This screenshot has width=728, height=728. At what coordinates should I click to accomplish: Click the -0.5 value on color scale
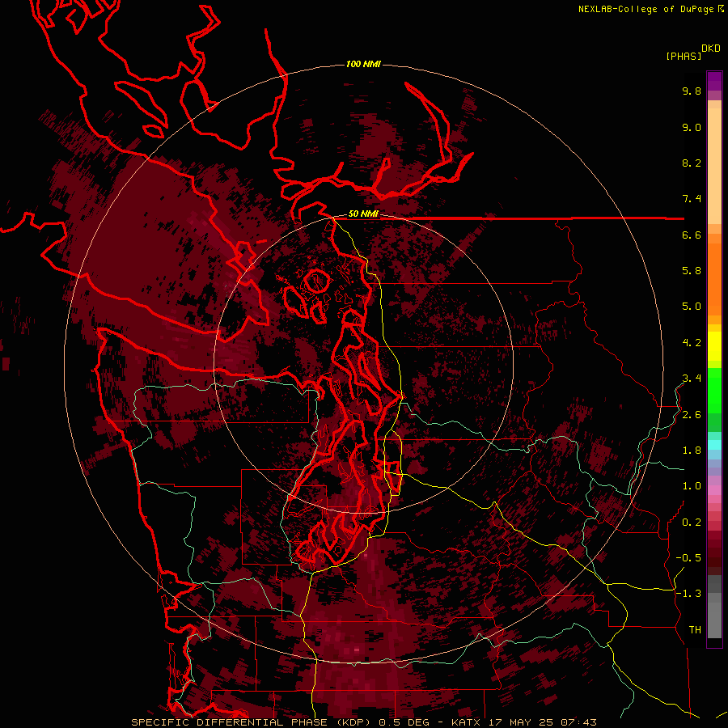(688, 558)
